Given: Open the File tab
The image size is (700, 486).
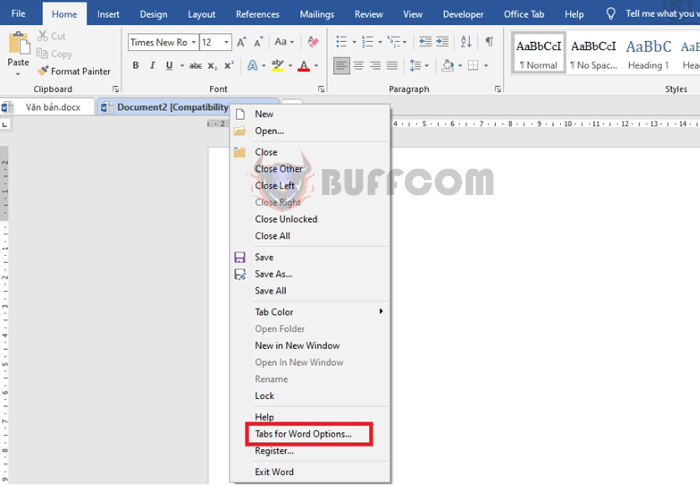Looking at the screenshot, I should (18, 14).
